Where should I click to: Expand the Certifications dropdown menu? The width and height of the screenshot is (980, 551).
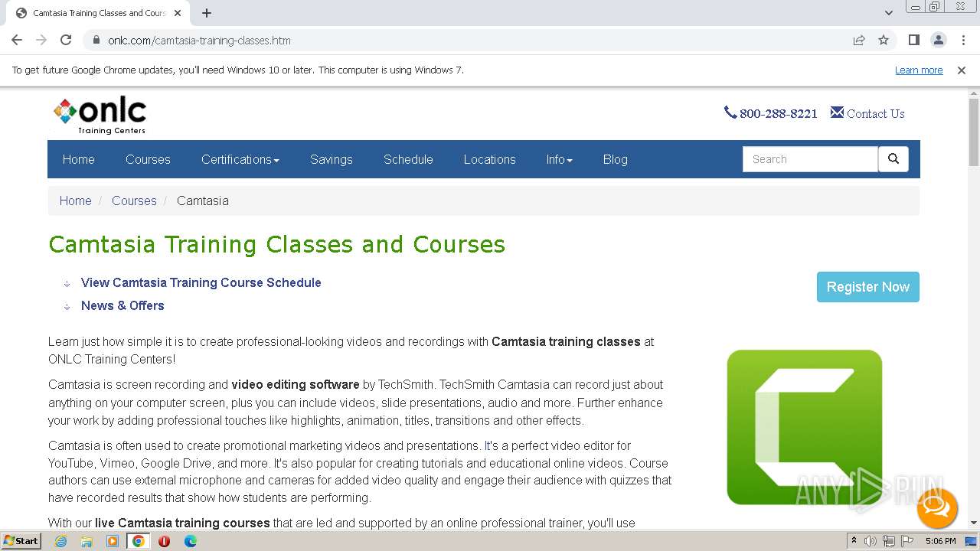pos(240,159)
